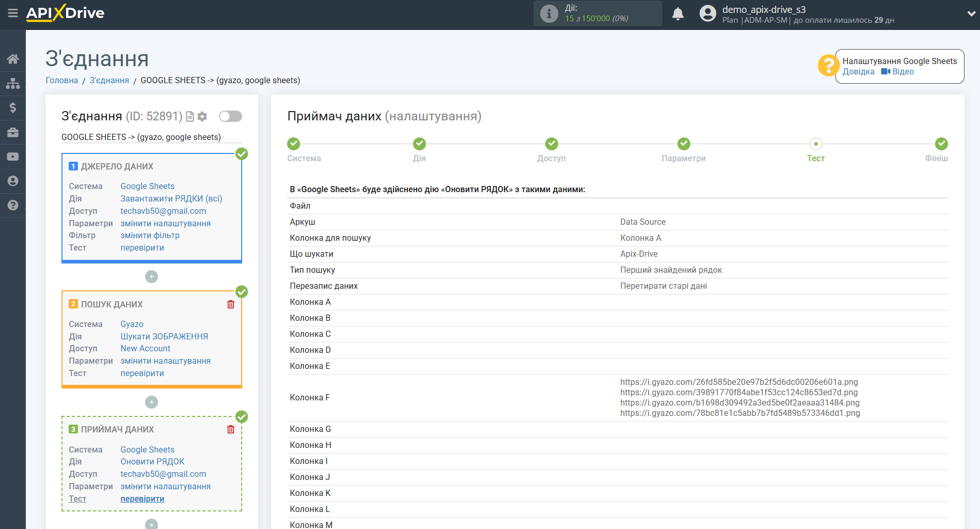
Task: Open the billing dollar icon in the sidebar
Action: pyautogui.click(x=13, y=107)
